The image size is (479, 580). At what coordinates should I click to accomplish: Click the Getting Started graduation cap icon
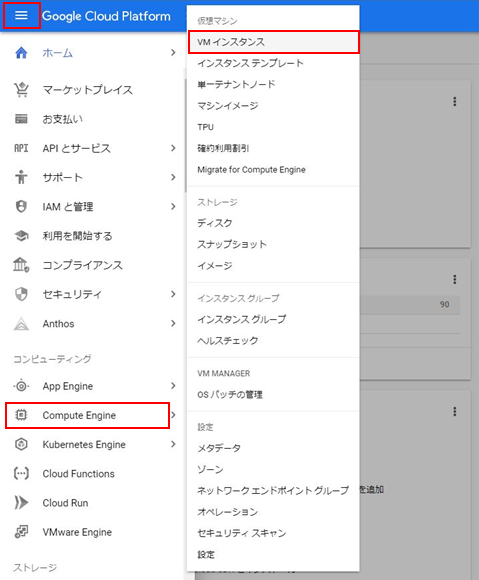(x=21, y=236)
